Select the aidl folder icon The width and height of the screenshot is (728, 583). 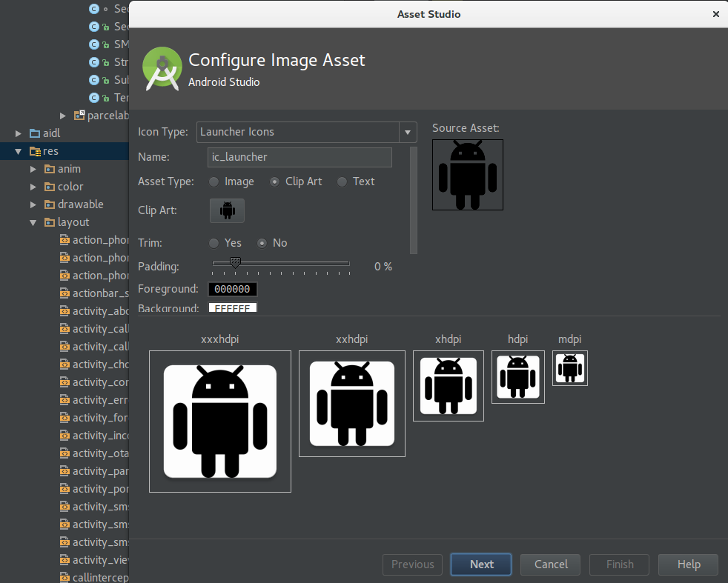pos(35,133)
